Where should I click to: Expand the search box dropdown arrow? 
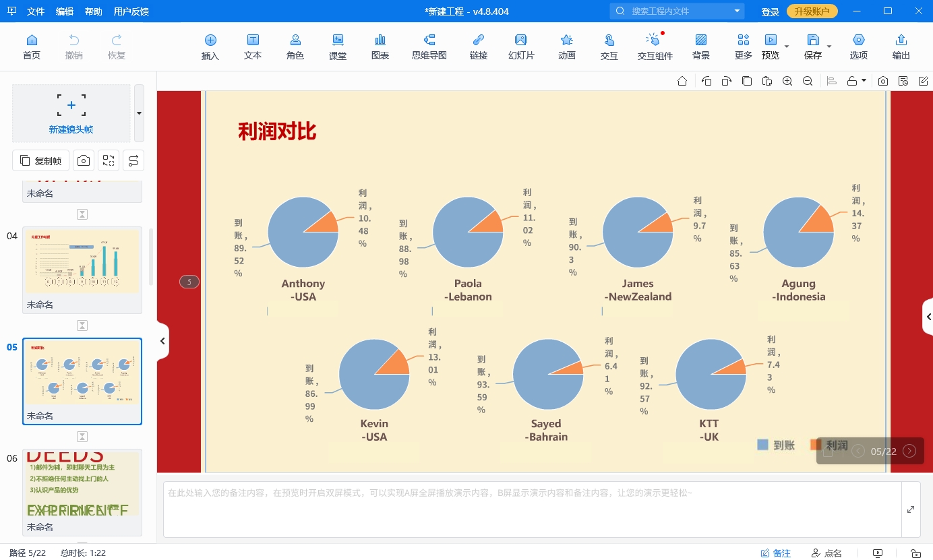737,11
